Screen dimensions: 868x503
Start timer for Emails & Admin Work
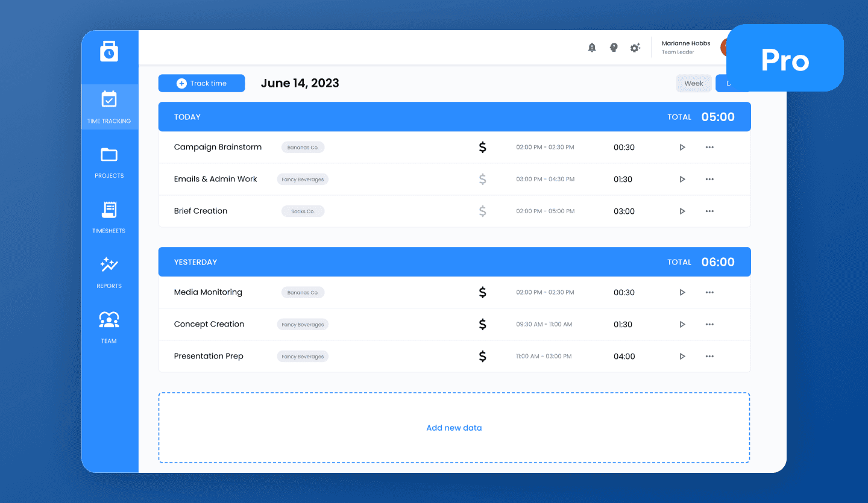pyautogui.click(x=682, y=179)
